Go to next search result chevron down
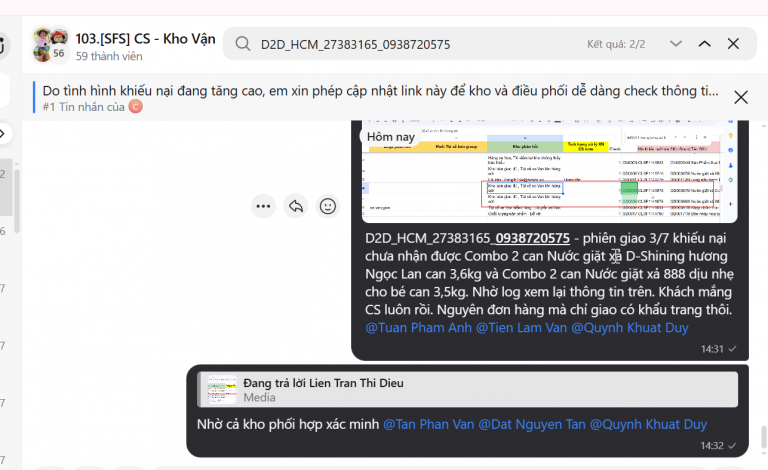 (x=676, y=44)
